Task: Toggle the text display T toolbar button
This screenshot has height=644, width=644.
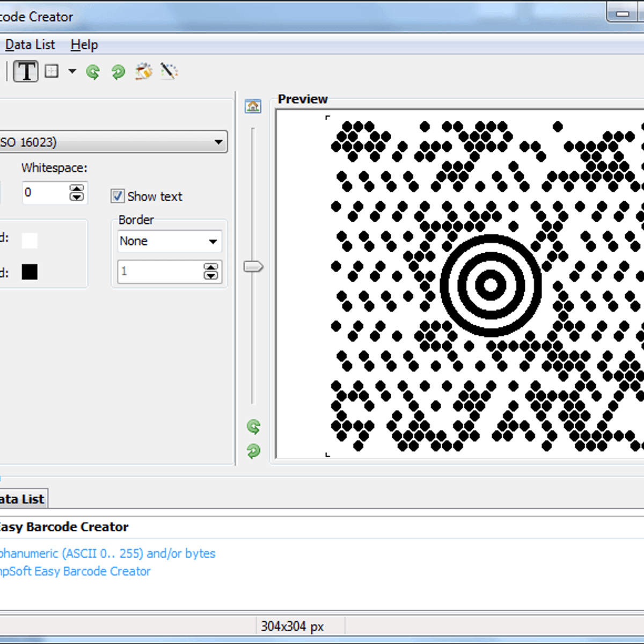Action: [x=26, y=71]
